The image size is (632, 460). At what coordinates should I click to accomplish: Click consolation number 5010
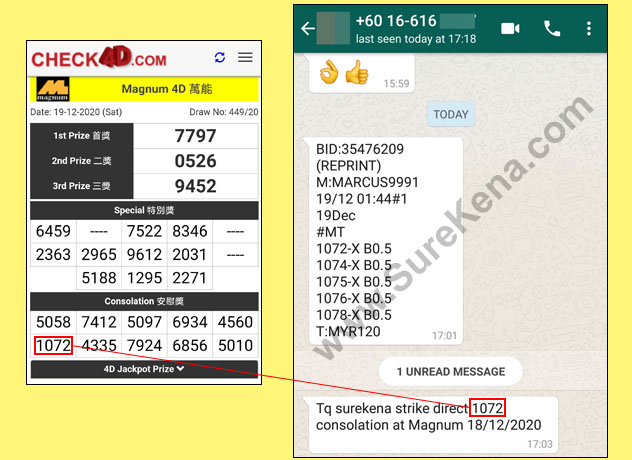click(235, 346)
